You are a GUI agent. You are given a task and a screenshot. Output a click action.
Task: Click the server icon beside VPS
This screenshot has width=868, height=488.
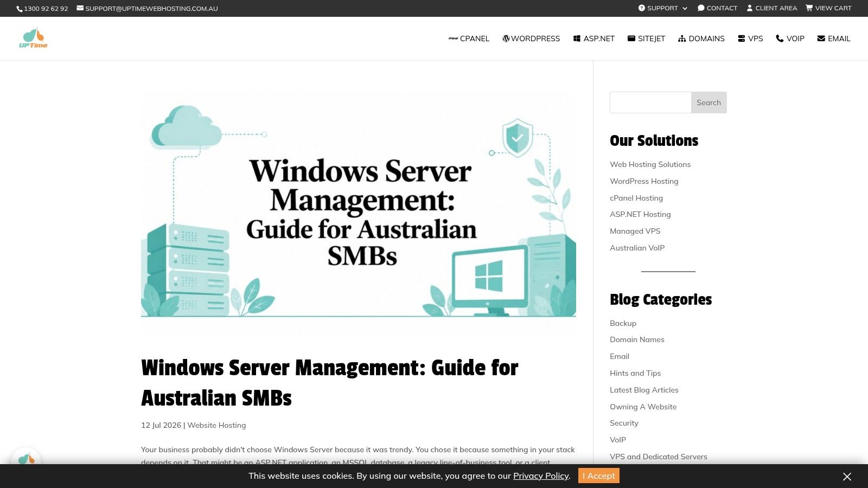point(742,38)
